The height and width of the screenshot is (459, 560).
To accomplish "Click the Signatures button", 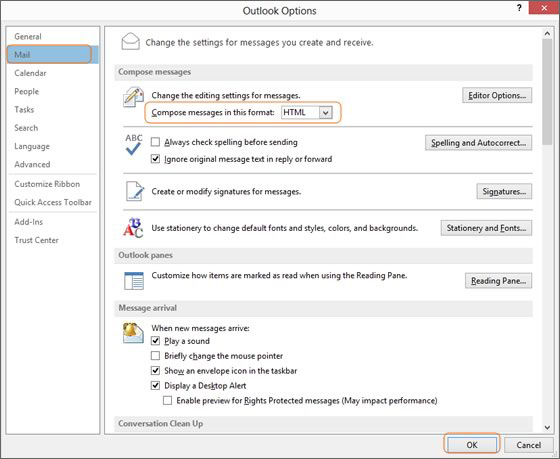I will [504, 191].
